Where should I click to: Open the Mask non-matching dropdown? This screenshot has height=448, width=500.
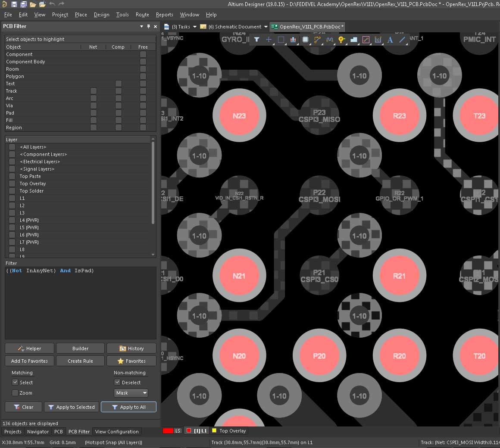click(131, 393)
